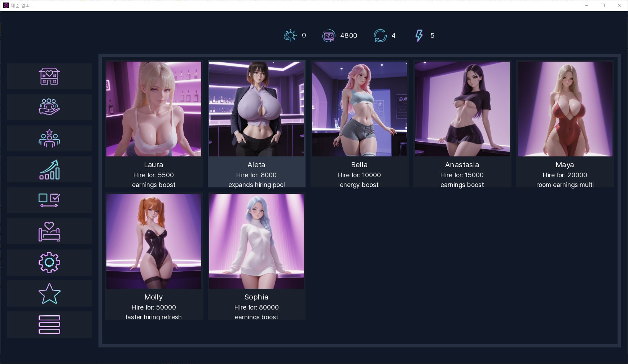Viewport: 628px width, 364px height.
Task: Open the stacked bars menu icon
Action: 49,324
